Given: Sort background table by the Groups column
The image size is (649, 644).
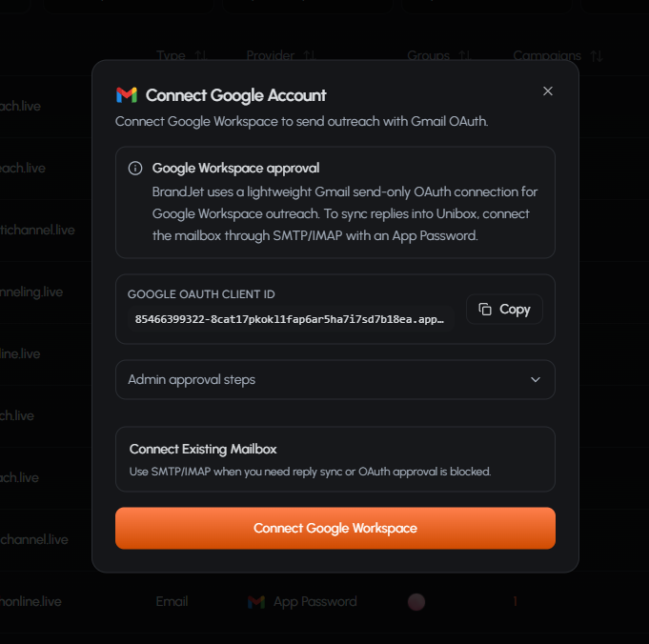Looking at the screenshot, I should pyautogui.click(x=464, y=55).
